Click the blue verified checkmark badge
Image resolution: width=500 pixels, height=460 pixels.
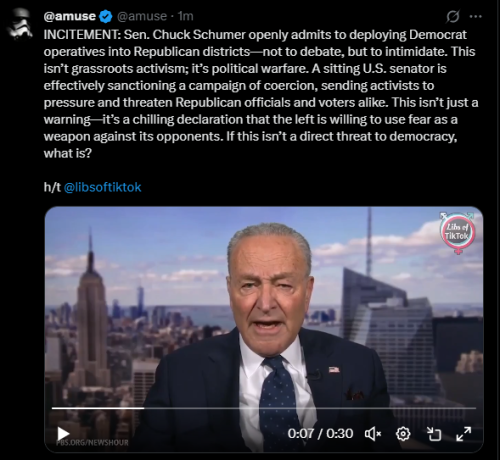(106, 16)
